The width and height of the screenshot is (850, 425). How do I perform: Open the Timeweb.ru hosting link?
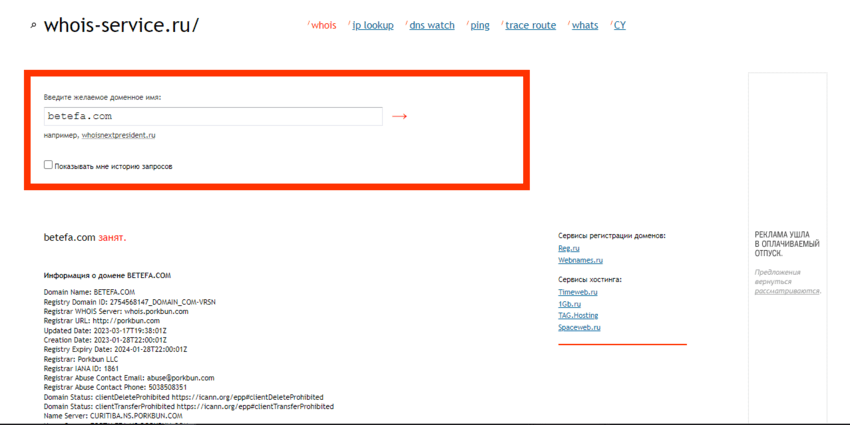tap(577, 292)
